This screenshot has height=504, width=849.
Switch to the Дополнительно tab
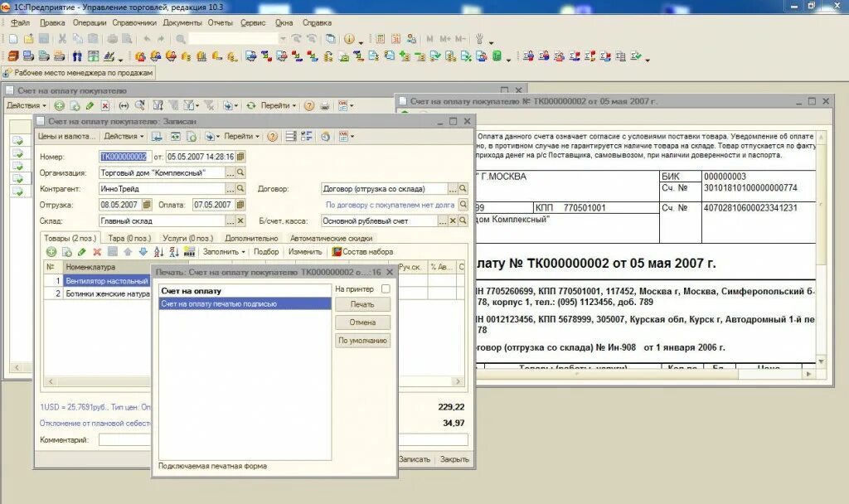pos(251,238)
